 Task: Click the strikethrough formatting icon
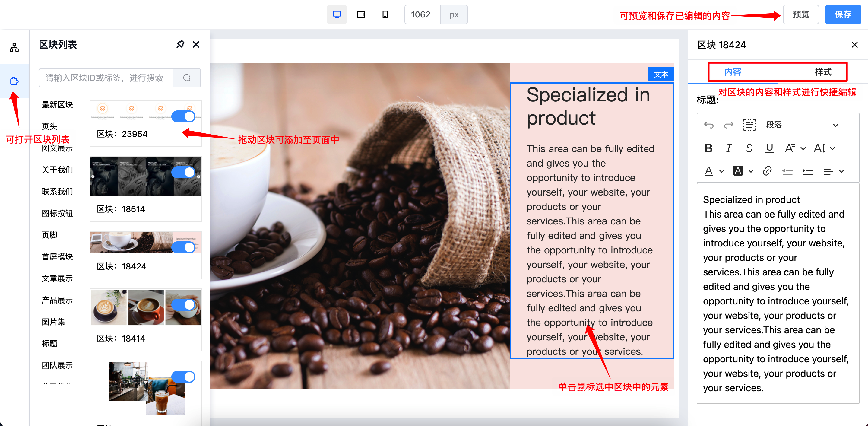tap(749, 148)
